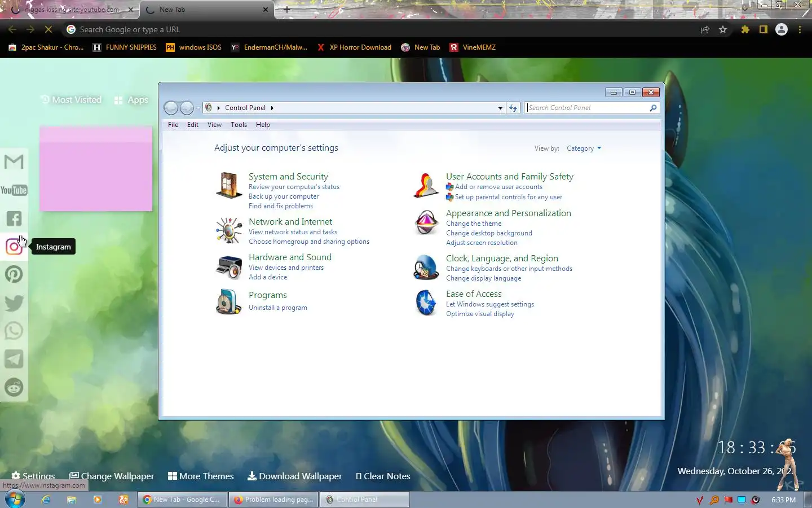This screenshot has height=508, width=812.
Task: Click the Clock, Language, and Region icon
Action: pos(426,267)
